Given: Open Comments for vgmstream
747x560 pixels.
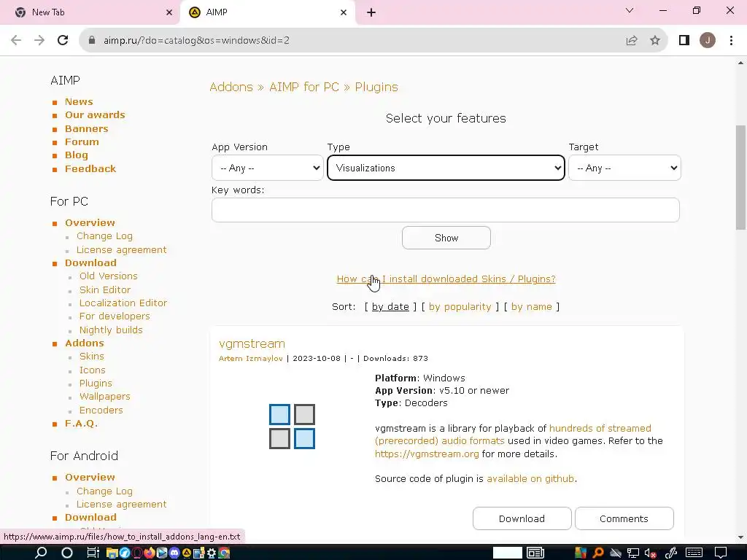Looking at the screenshot, I should 624,518.
